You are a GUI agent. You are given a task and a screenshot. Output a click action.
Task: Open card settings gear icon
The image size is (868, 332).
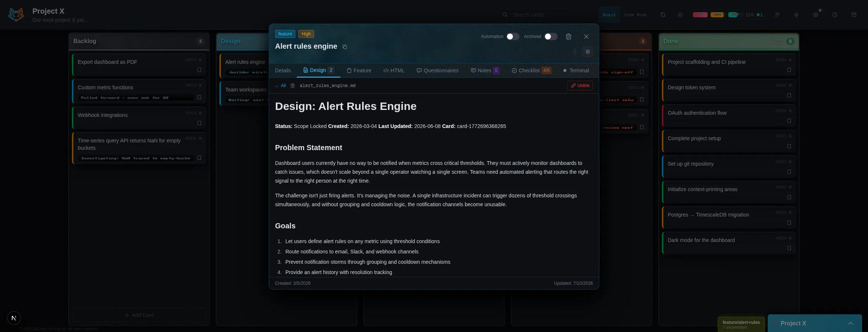(588, 52)
